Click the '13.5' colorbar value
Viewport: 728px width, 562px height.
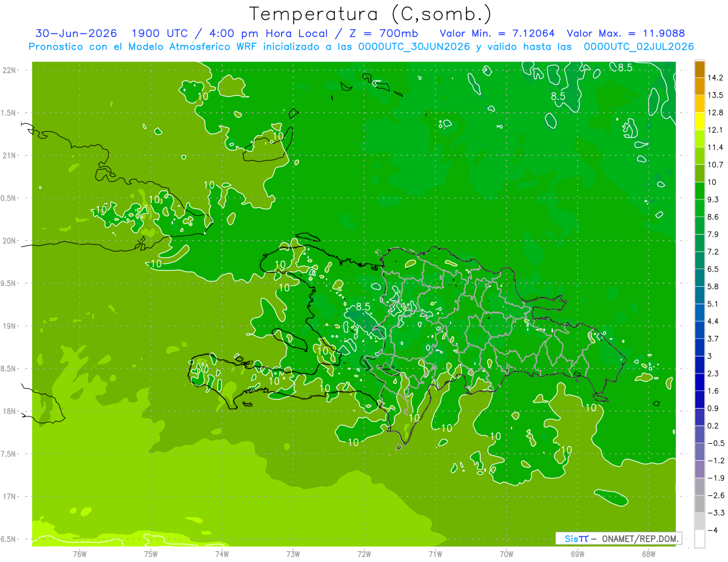tap(715, 95)
